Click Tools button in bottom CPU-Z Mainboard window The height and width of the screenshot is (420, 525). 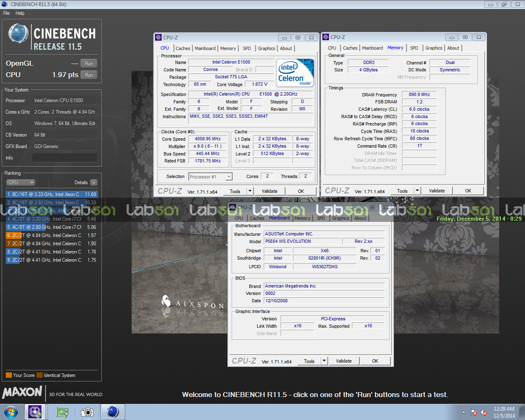tap(309, 361)
